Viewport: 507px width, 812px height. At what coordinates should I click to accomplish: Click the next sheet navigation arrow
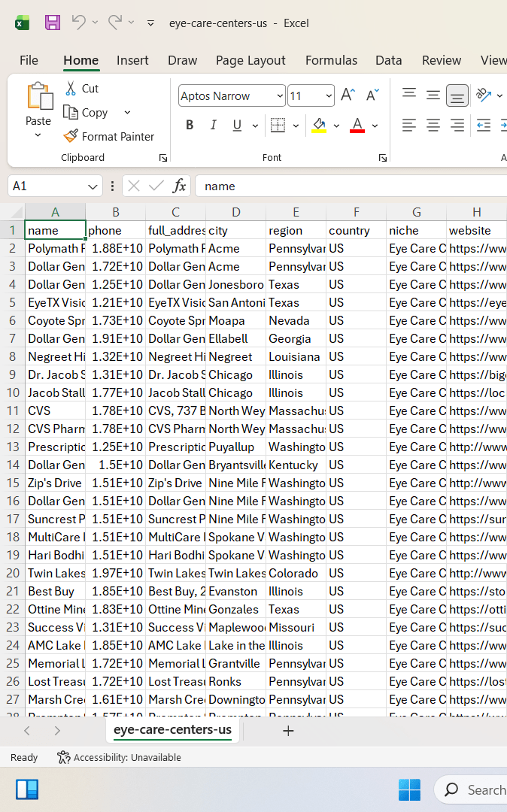(57, 731)
